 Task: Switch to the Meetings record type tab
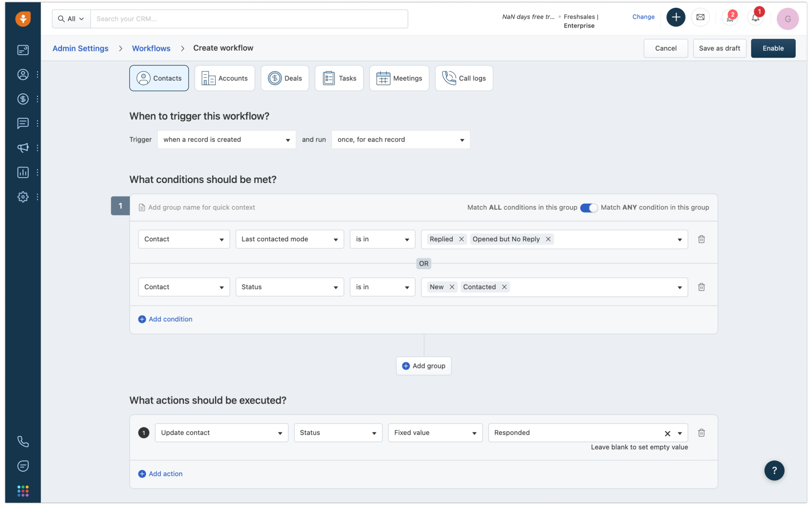[x=399, y=78]
